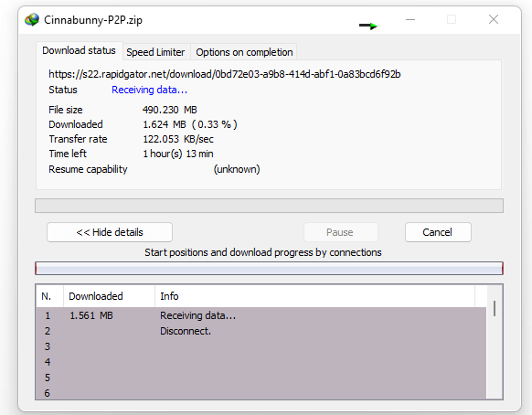
Task: Click the main download progress bar
Action: [x=269, y=206]
